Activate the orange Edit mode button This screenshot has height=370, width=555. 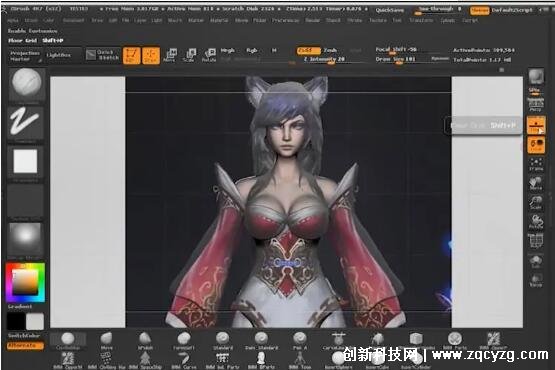[131, 56]
